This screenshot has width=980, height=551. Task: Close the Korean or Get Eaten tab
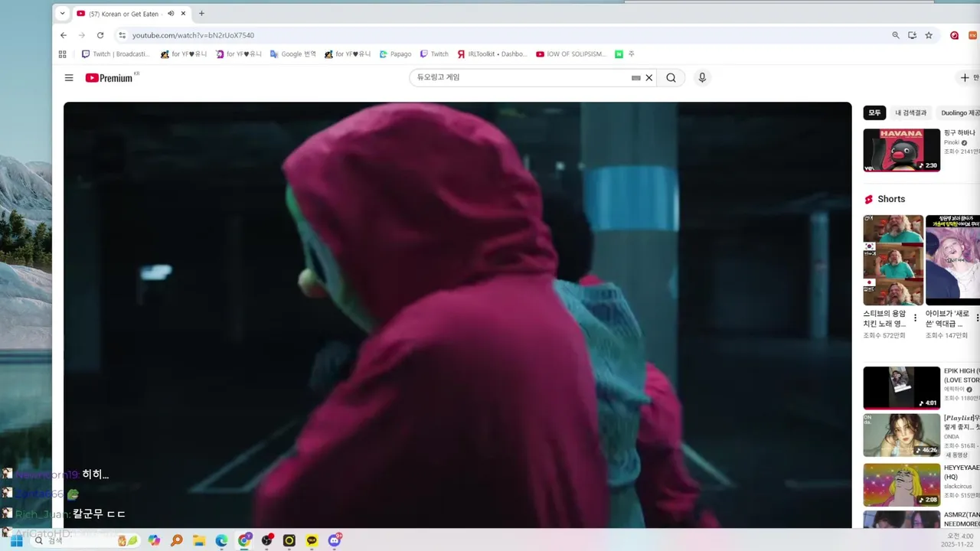click(183, 13)
